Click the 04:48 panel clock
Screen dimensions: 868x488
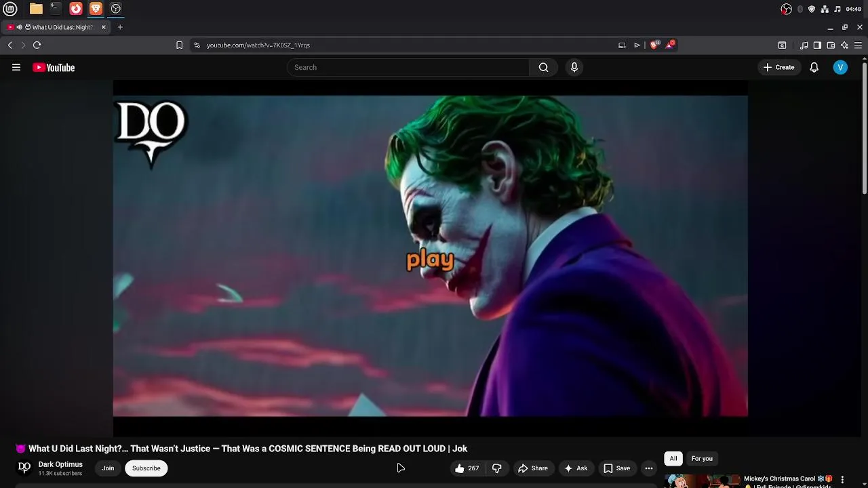pyautogui.click(x=854, y=9)
